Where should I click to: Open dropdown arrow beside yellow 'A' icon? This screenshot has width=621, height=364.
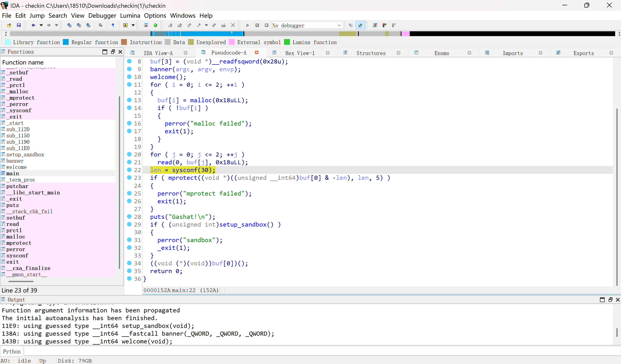coord(133,25)
